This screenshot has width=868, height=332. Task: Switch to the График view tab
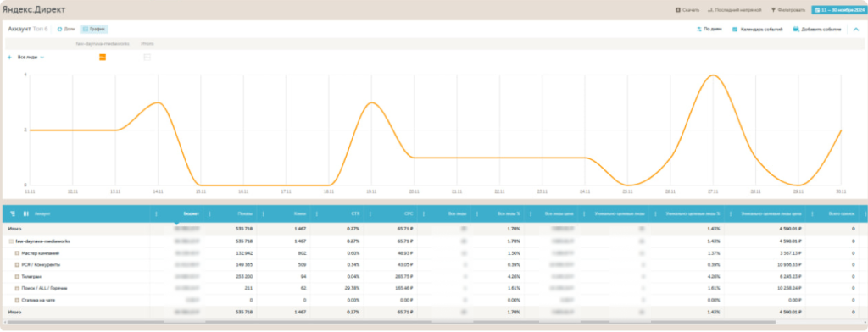[x=94, y=29]
